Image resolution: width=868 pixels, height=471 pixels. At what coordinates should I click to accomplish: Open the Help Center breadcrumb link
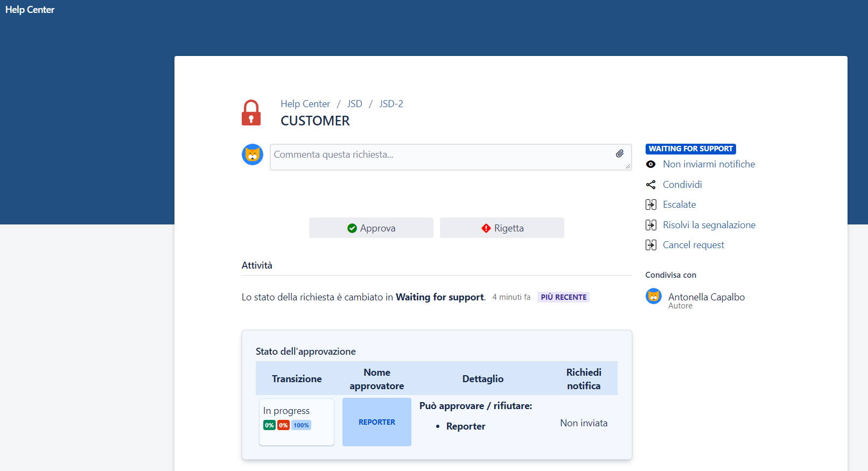(305, 104)
